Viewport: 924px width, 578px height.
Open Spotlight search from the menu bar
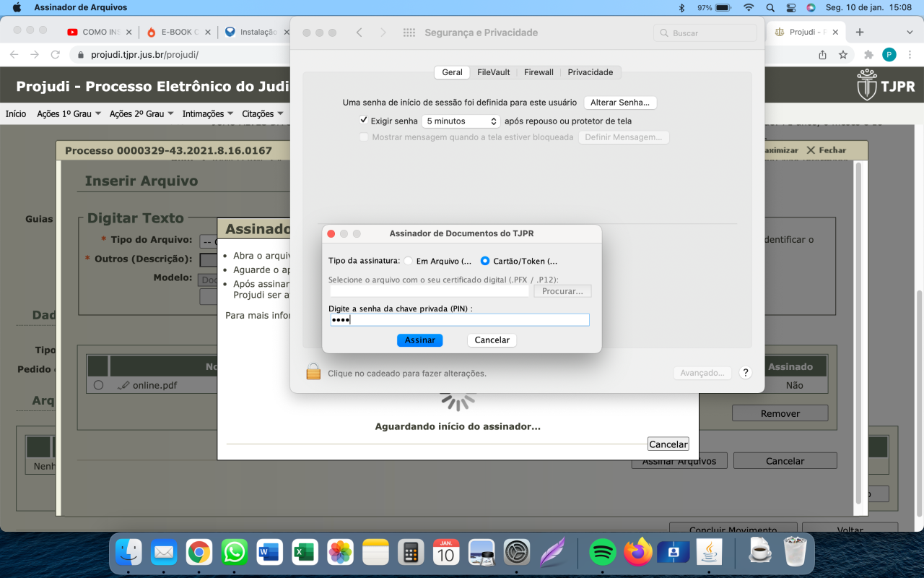[771, 8]
